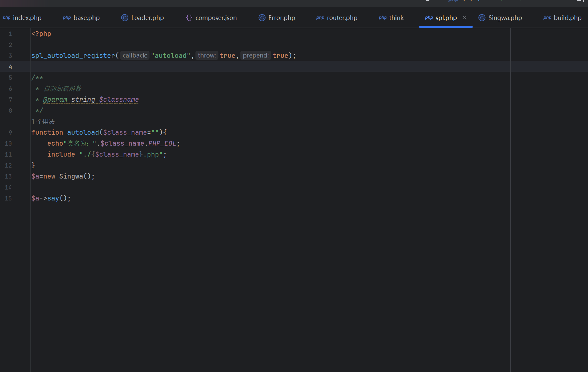588x372 pixels.
Task: Click the class icon on Error.php tab
Action: tap(262, 18)
